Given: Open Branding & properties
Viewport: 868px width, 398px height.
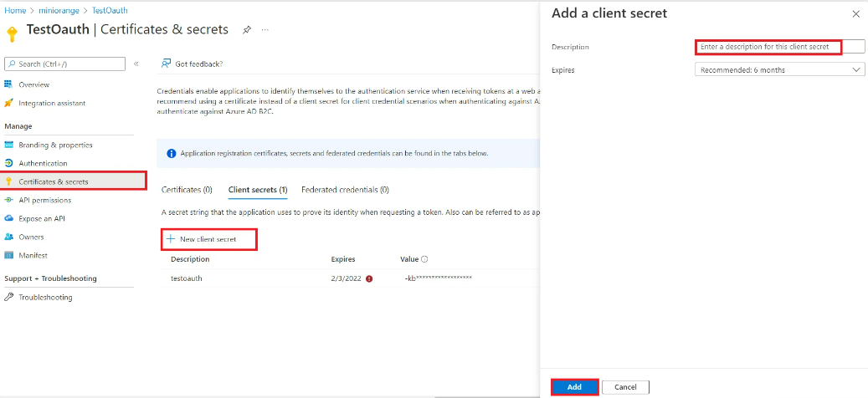Looking at the screenshot, I should coord(55,145).
